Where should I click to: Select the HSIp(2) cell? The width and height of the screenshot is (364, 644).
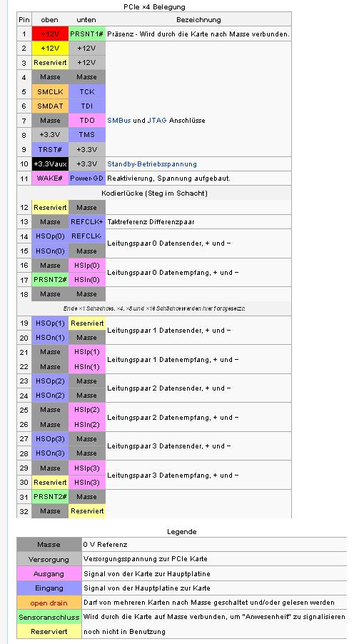(87, 410)
